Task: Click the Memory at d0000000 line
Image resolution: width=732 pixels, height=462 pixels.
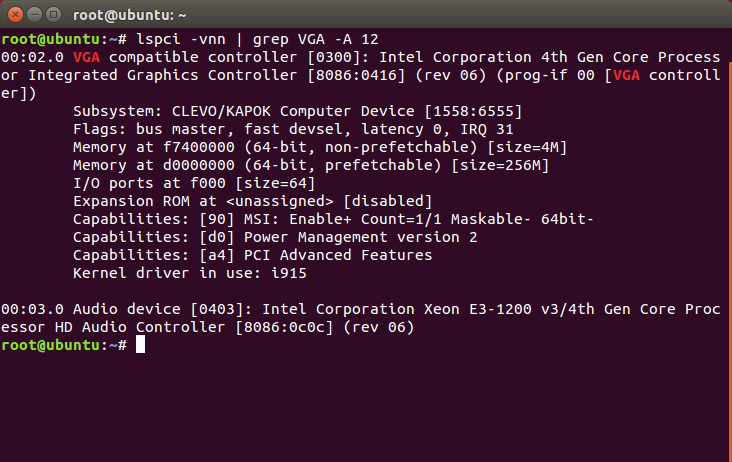Action: click(311, 165)
